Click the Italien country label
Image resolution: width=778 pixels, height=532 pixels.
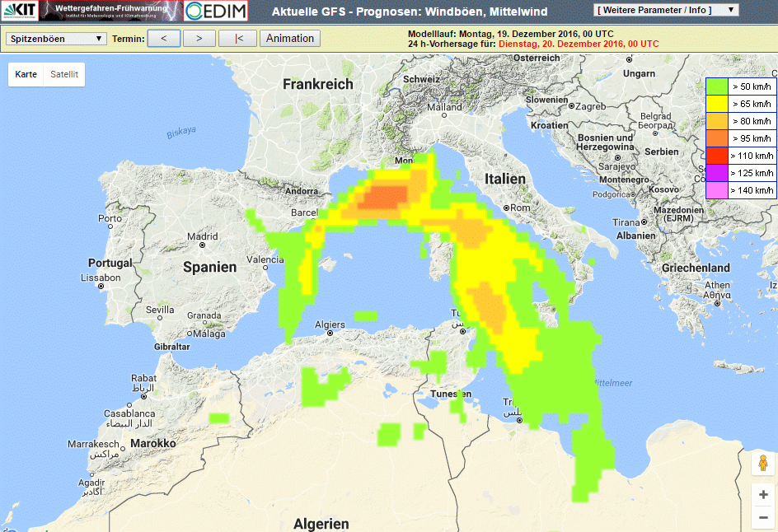[x=505, y=179]
